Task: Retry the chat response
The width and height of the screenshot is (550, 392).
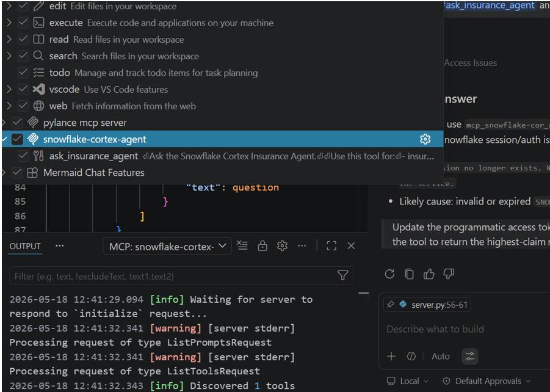Action: click(x=389, y=274)
